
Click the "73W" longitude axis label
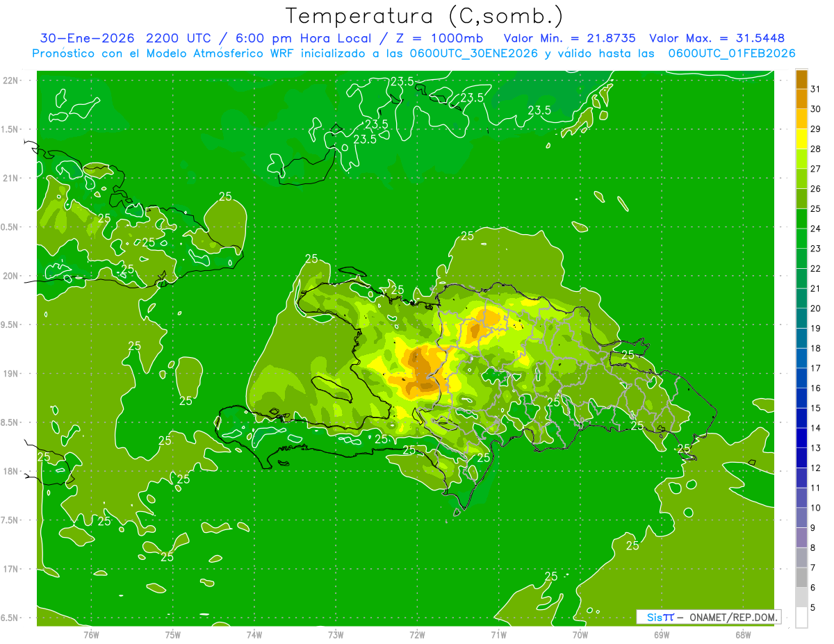[336, 634]
